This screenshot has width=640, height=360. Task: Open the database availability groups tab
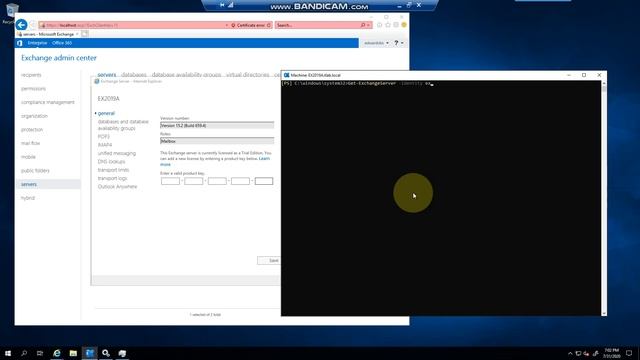point(187,75)
